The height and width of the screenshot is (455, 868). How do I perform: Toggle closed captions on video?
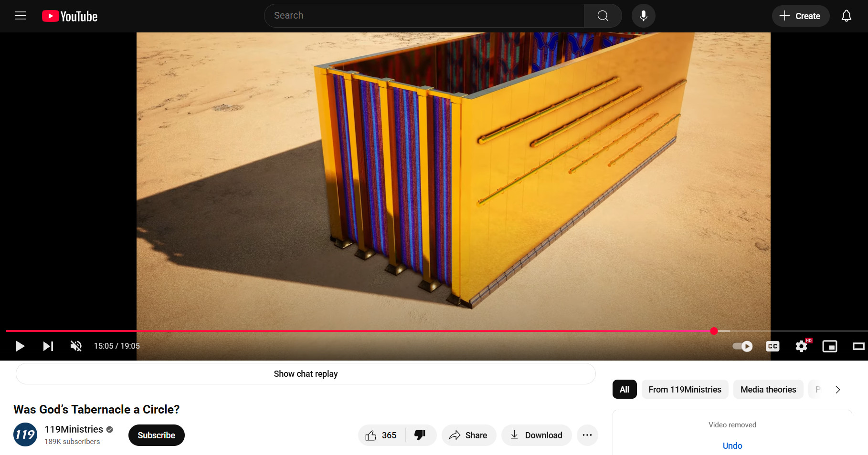coord(773,346)
